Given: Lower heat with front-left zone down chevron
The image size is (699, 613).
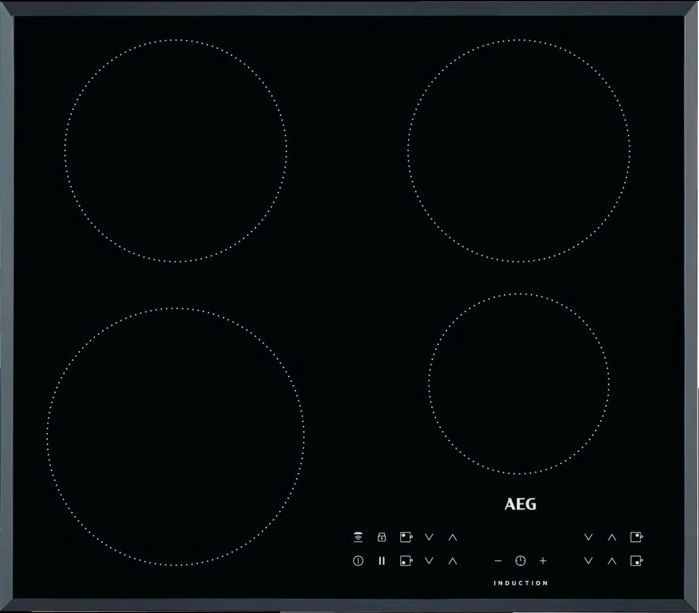Looking at the screenshot, I should (x=429, y=561).
